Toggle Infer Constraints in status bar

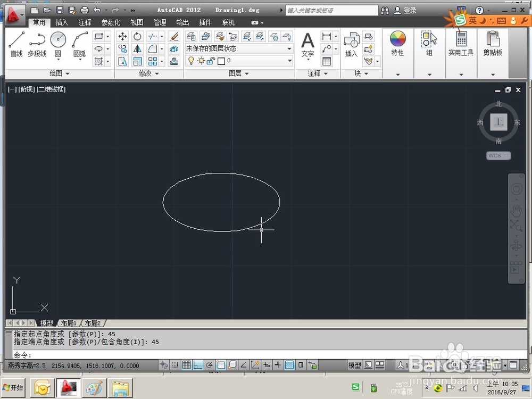pos(164,365)
